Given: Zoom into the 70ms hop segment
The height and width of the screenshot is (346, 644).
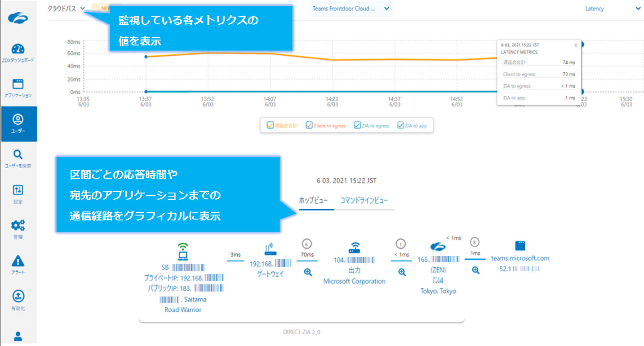Looking at the screenshot, I should pyautogui.click(x=308, y=272).
